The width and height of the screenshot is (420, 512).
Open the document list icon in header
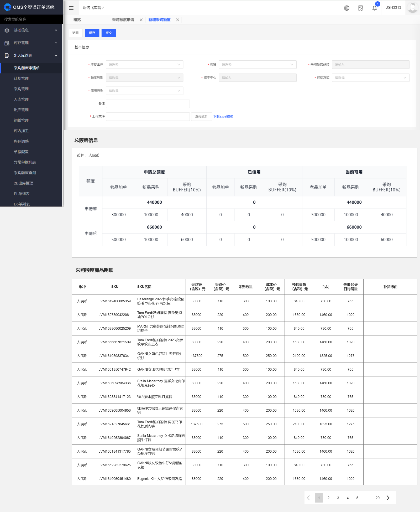pyautogui.click(x=360, y=8)
